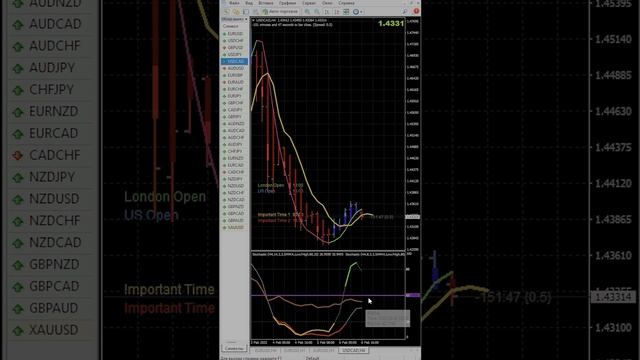Select EURCHF in the small center Market Watch

coord(234,89)
